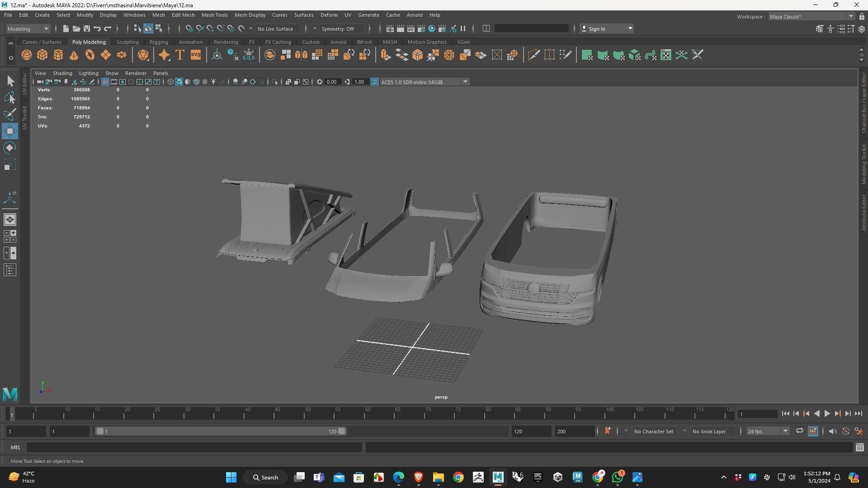
Task: Create a Polygon Cylinder from shelf
Action: [x=58, y=55]
